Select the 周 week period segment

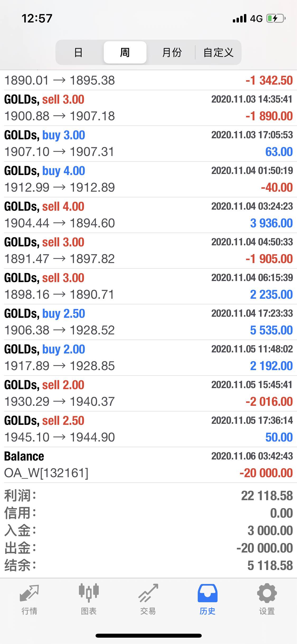pos(125,52)
